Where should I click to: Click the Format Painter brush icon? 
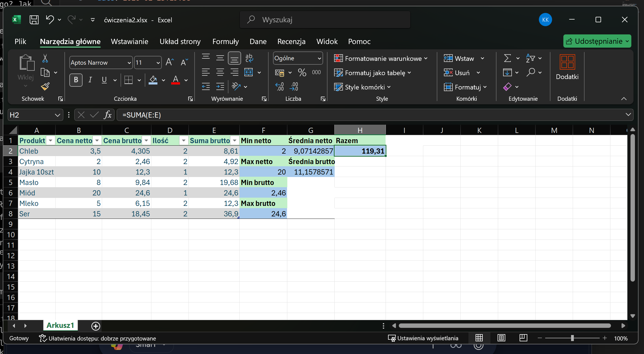point(45,87)
